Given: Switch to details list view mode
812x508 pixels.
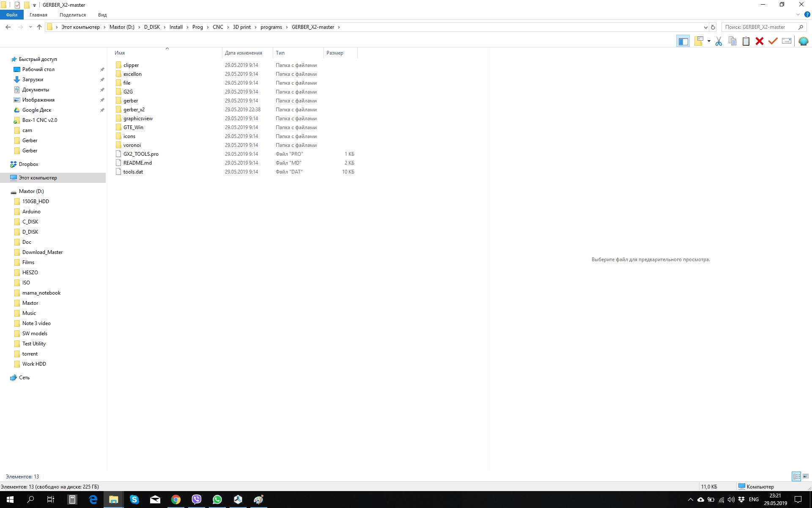Looking at the screenshot, I should (x=796, y=476).
